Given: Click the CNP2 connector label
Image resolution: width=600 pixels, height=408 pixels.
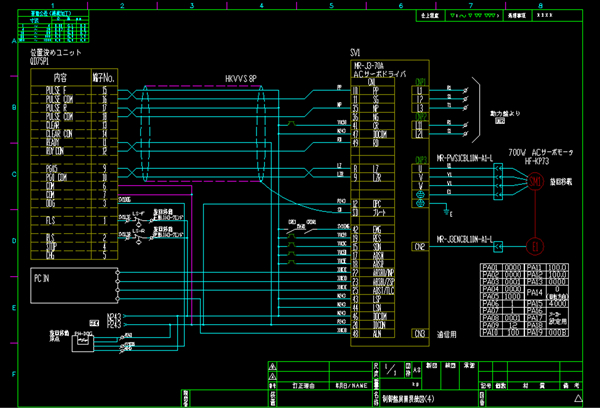Looking at the screenshot, I should click(x=421, y=117).
